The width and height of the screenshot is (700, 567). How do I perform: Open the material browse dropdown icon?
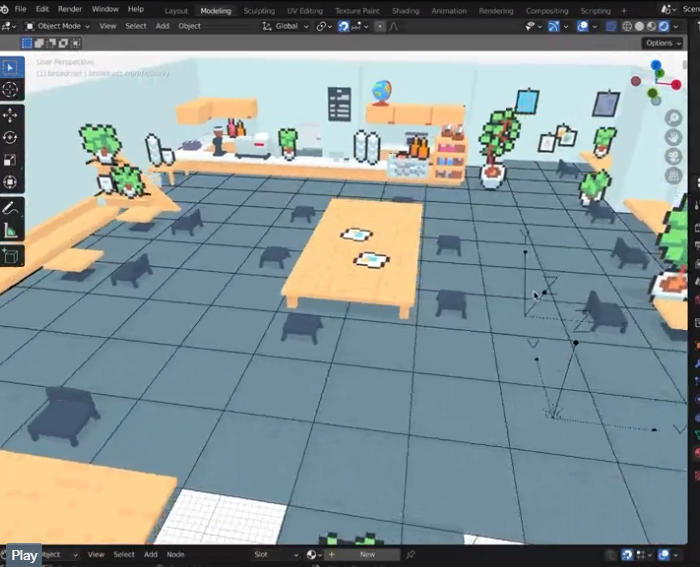[314, 554]
